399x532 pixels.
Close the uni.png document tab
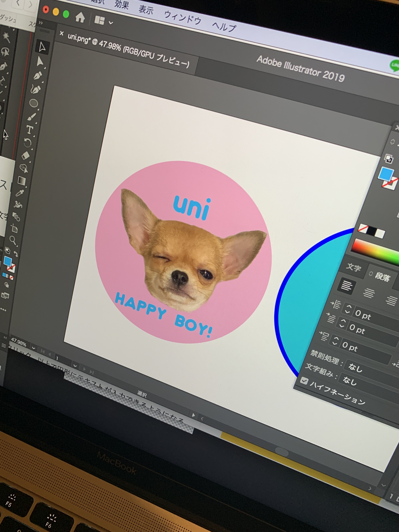coord(62,33)
